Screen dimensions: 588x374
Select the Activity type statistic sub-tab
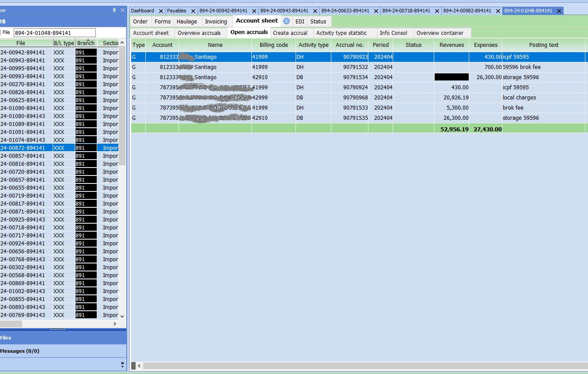tap(341, 33)
